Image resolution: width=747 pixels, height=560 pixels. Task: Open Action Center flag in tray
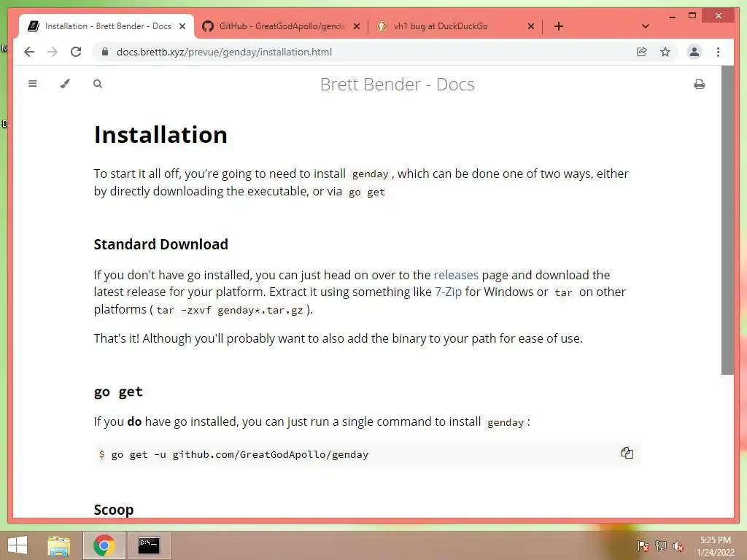[x=643, y=546]
